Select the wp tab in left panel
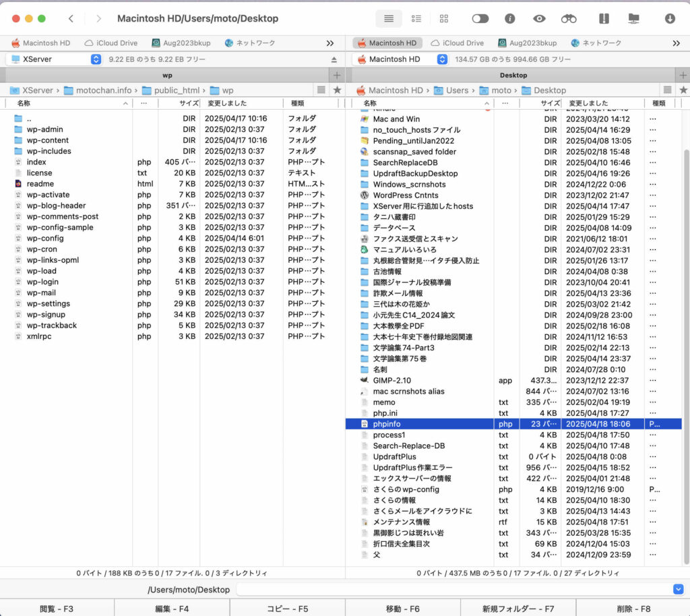The height and width of the screenshot is (616, 690). pyautogui.click(x=167, y=75)
